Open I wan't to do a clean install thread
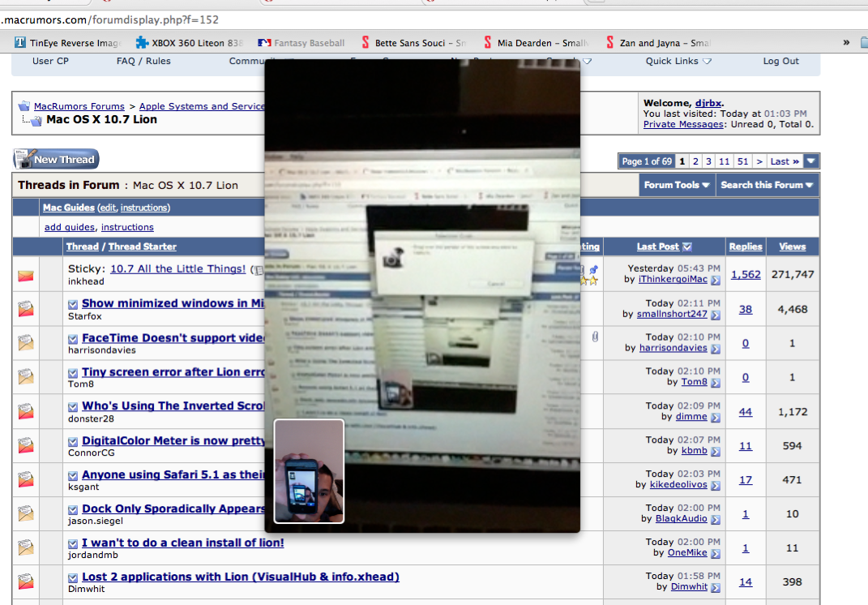 [x=182, y=543]
